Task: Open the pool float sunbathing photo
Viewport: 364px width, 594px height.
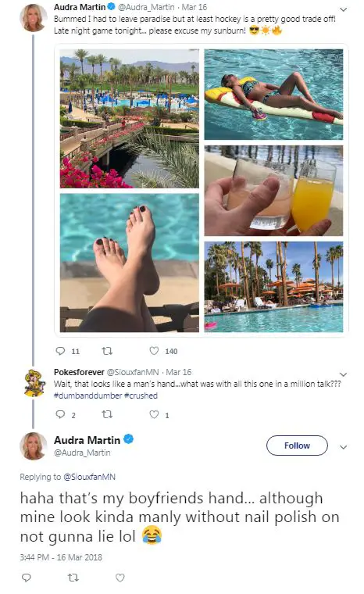Action: pyautogui.click(x=273, y=95)
